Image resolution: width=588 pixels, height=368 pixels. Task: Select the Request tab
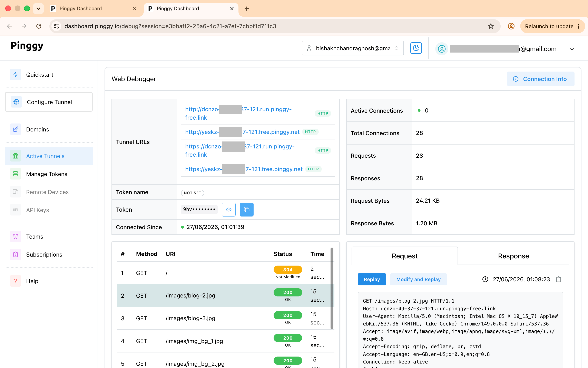coord(404,256)
